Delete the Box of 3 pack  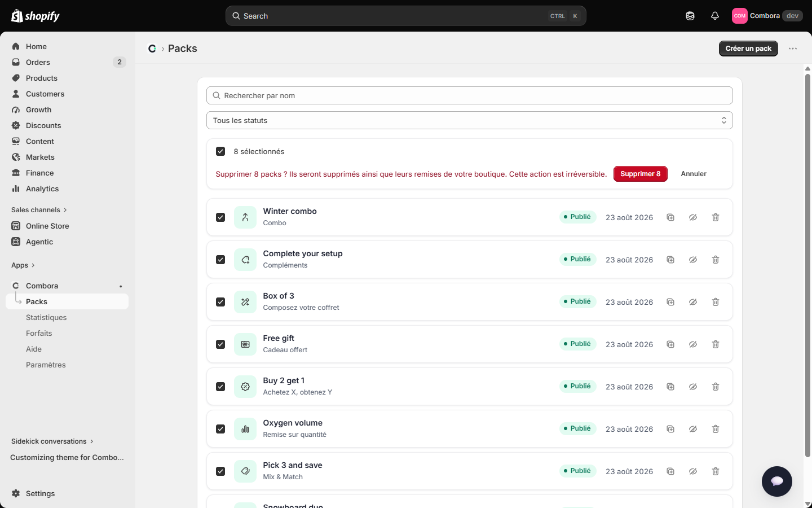(716, 302)
